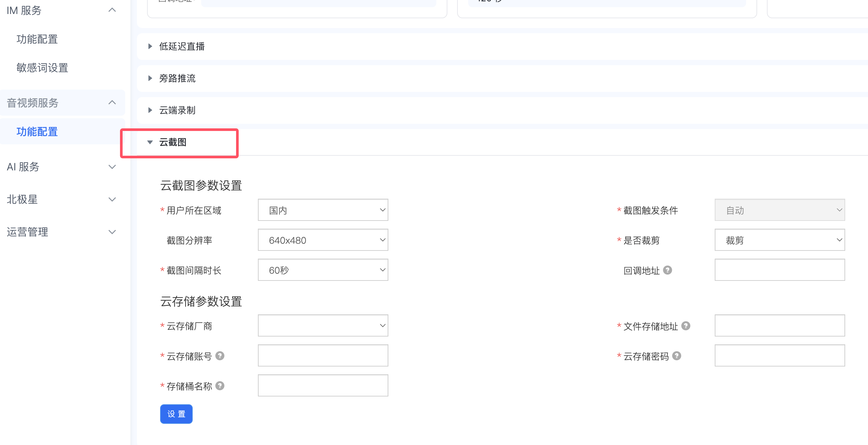This screenshot has height=445, width=868.
Task: Expand the 低延迟直播 section
Action: 150,46
